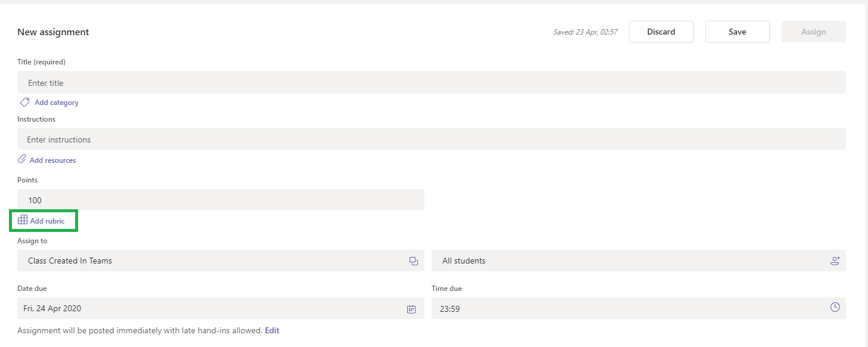The width and height of the screenshot is (868, 347).
Task: Click the paperclip icon for Add resources
Action: (x=22, y=159)
